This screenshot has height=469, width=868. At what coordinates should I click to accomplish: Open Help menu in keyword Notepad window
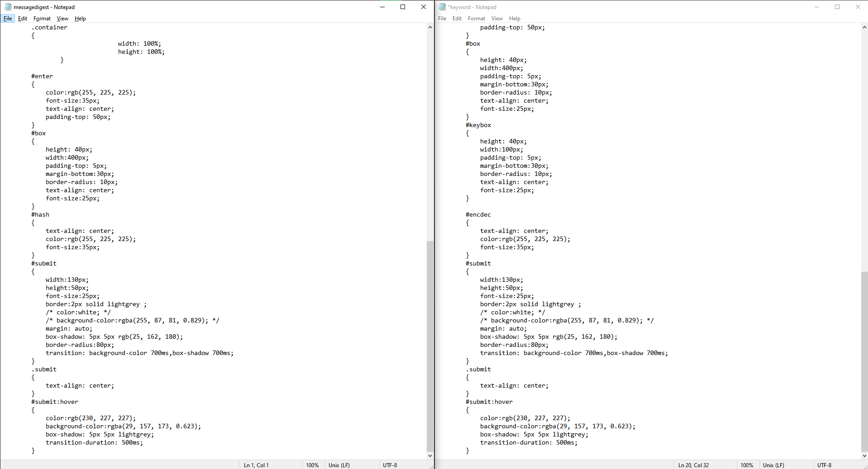[515, 19]
